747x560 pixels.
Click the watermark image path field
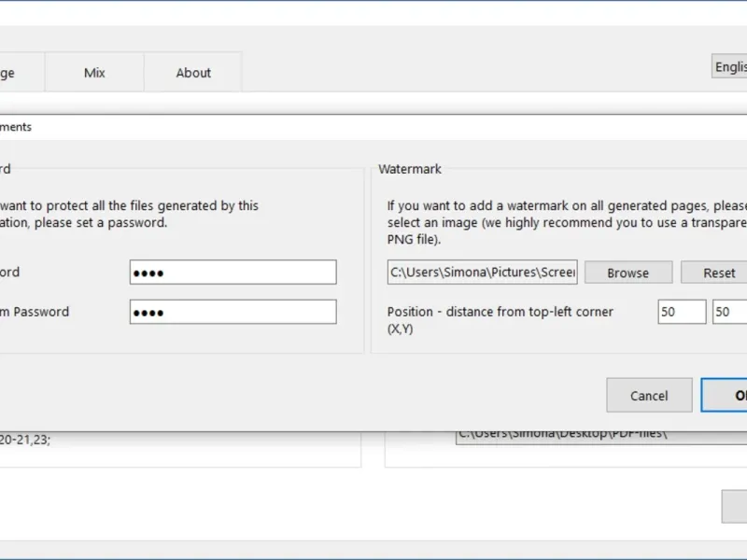(x=483, y=273)
